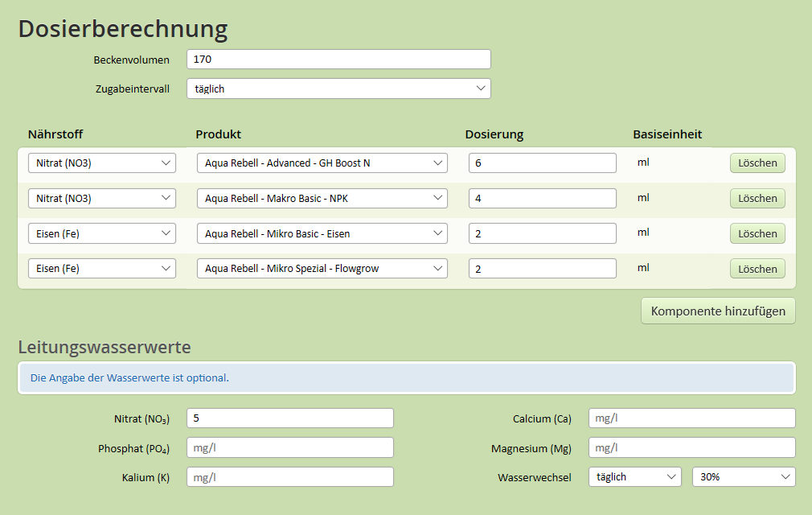Delete the GH Boost N row
Image resolution: width=812 pixels, height=515 pixels.
point(757,163)
